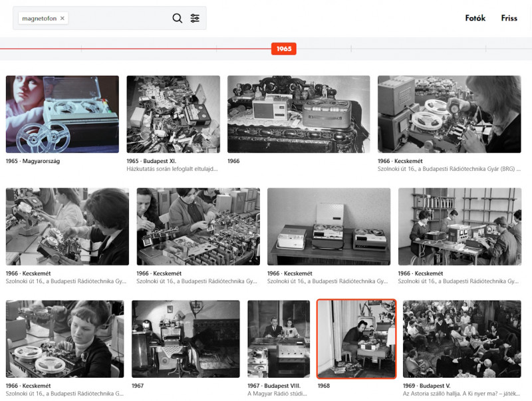Open the Fotók menu item
The image size is (532, 401).
tap(475, 18)
